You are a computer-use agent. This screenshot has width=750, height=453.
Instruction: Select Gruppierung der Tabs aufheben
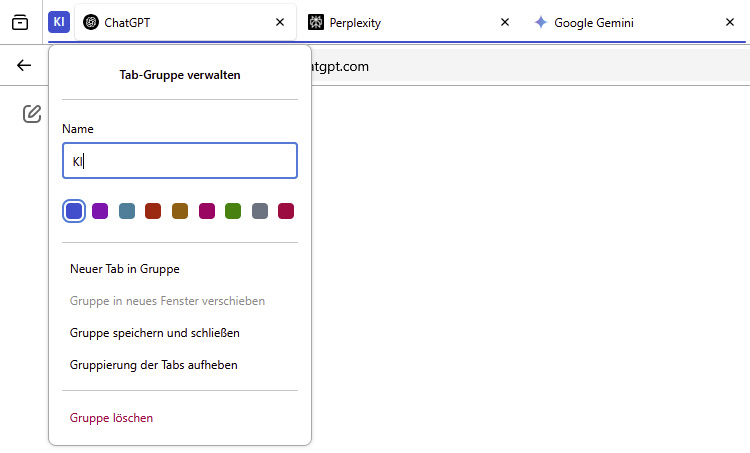(x=154, y=365)
